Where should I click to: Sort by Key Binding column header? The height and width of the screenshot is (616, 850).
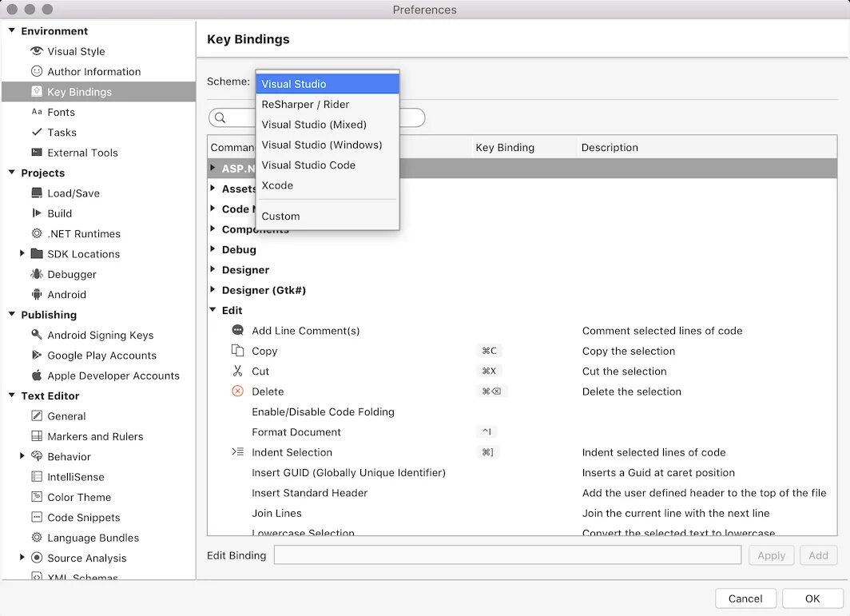click(523, 148)
